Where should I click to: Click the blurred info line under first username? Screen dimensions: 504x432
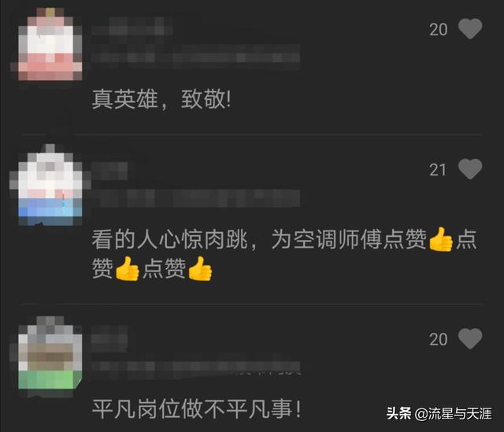(x=196, y=57)
